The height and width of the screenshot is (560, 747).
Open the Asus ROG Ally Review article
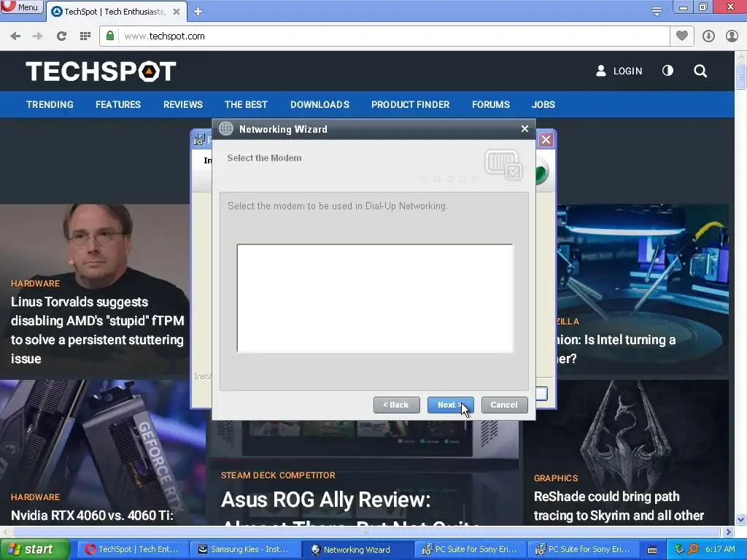(326, 500)
